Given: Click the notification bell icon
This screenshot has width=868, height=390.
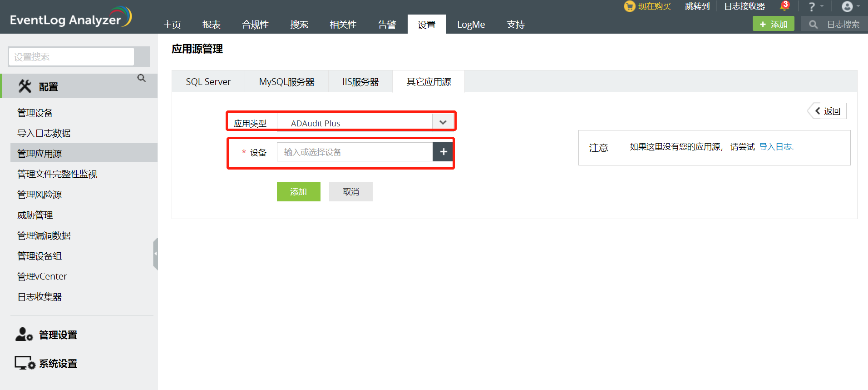Looking at the screenshot, I should point(784,6).
